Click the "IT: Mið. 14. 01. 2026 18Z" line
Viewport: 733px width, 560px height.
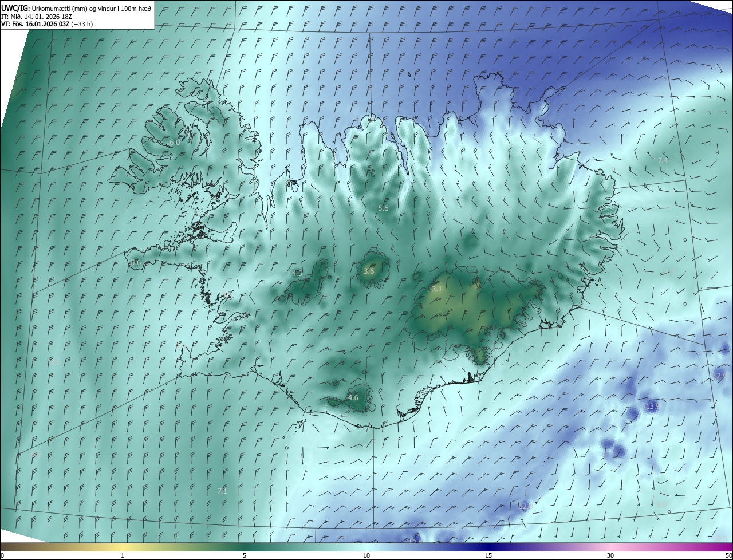coord(38,17)
